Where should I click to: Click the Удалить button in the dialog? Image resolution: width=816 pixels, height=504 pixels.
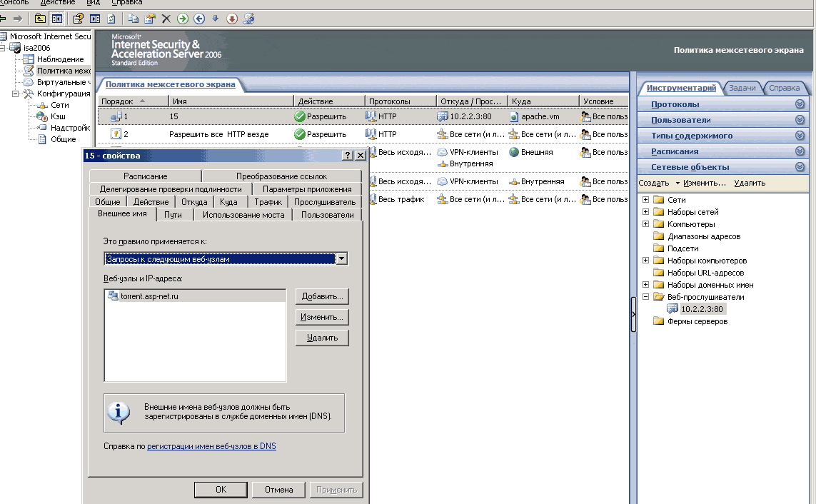click(x=322, y=338)
